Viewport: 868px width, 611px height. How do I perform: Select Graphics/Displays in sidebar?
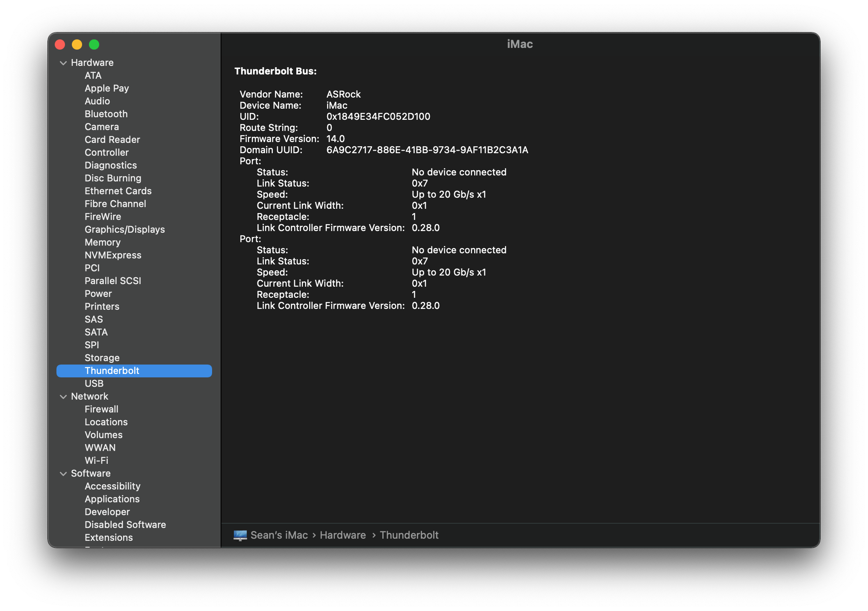pos(124,229)
